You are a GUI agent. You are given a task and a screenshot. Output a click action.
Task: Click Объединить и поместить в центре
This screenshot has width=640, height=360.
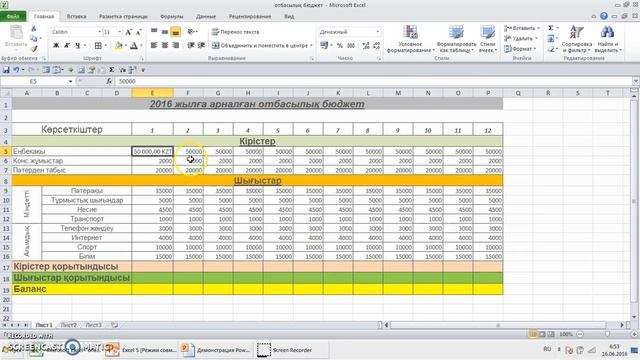click(262, 45)
